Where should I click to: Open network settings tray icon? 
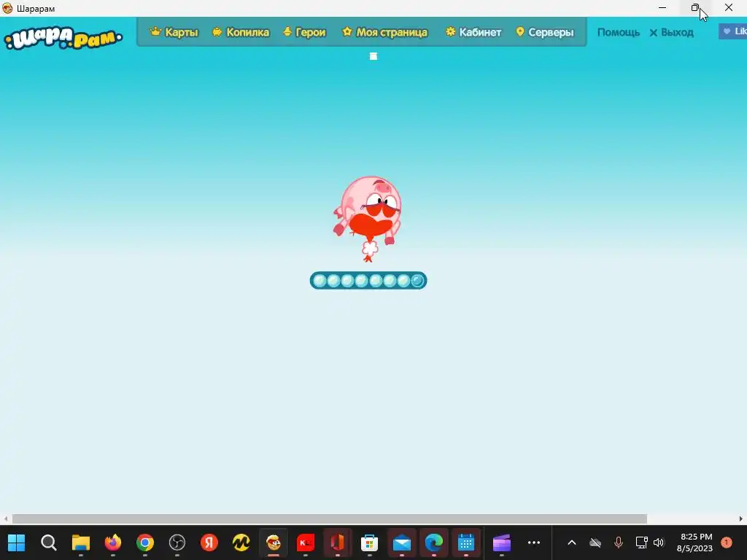(641, 542)
